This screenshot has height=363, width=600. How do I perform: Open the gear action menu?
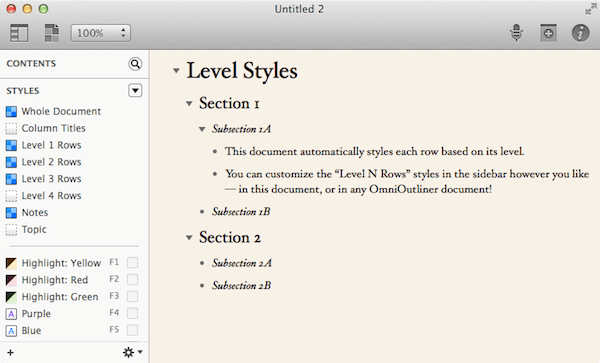132,352
